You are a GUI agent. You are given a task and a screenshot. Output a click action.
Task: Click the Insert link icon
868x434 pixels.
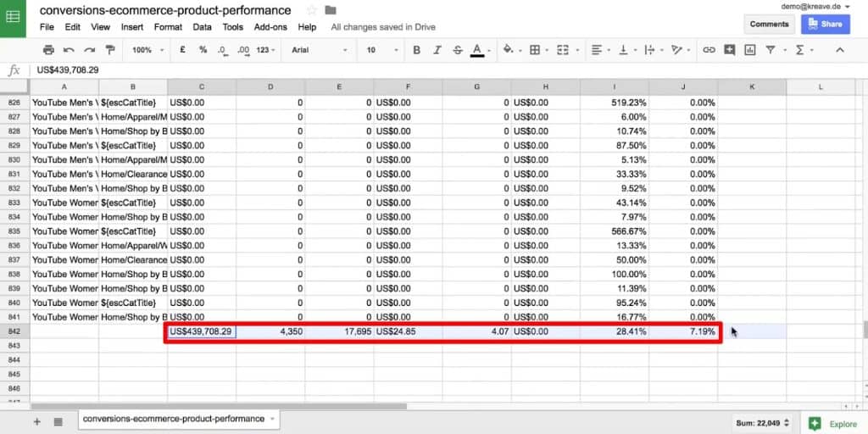pos(709,50)
